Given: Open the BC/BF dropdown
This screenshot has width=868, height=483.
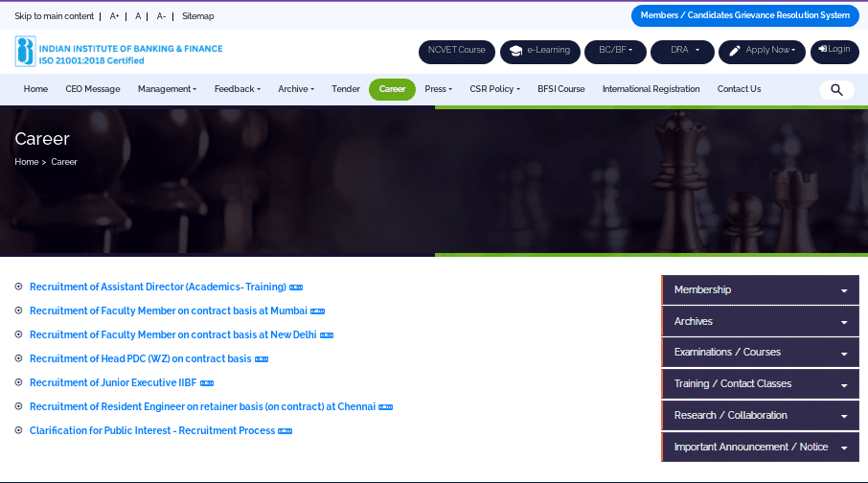Looking at the screenshot, I should click(615, 51).
